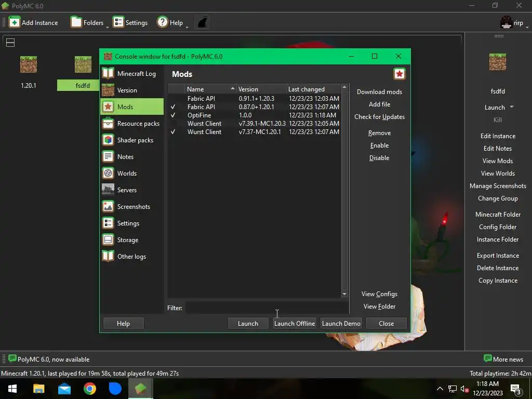Image resolution: width=532 pixels, height=399 pixels.
Task: Click Disable mod button
Action: pyautogui.click(x=379, y=158)
